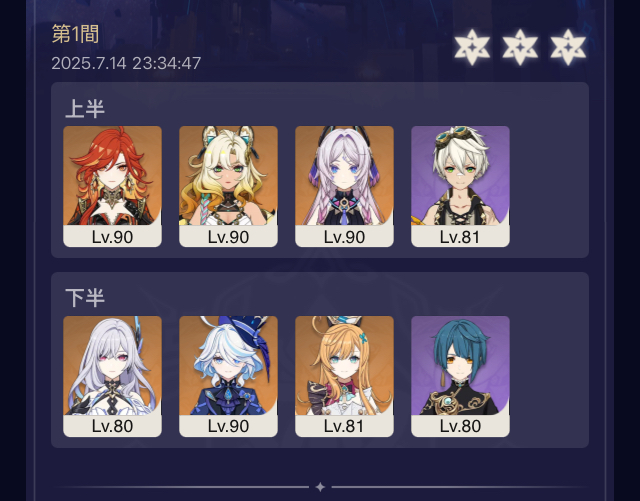Click the third star rating icon
The height and width of the screenshot is (501, 640).
(568, 47)
